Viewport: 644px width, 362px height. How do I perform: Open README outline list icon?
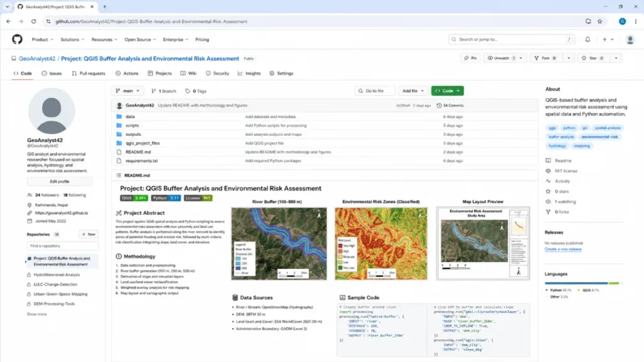pos(119,175)
